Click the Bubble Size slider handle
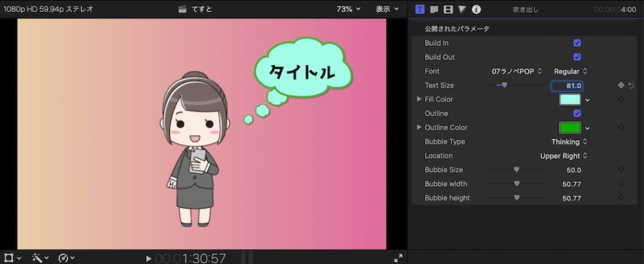 click(517, 169)
